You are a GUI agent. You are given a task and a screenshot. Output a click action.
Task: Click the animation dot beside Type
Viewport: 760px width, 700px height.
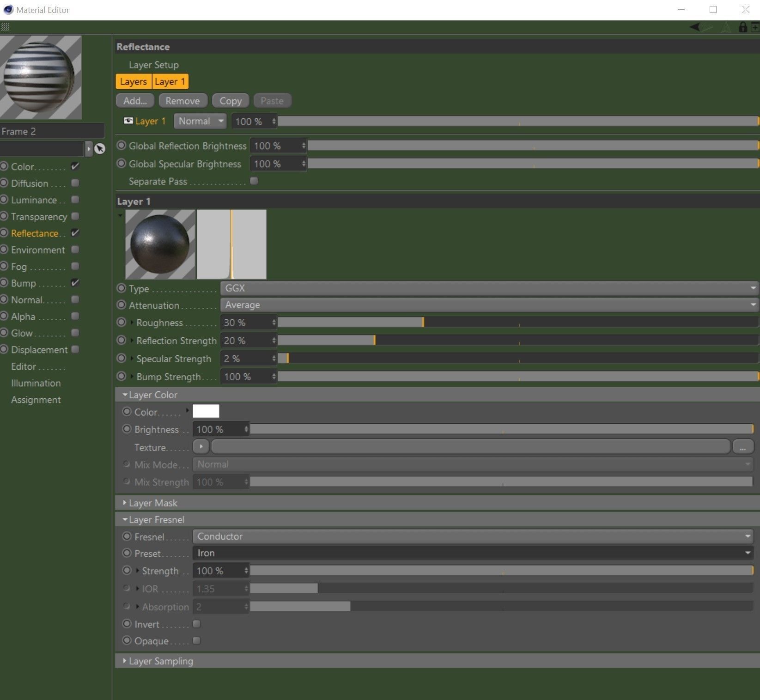tap(122, 288)
